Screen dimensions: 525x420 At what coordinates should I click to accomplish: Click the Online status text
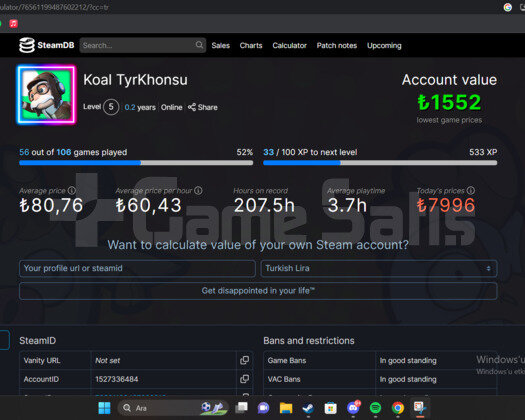coord(171,107)
